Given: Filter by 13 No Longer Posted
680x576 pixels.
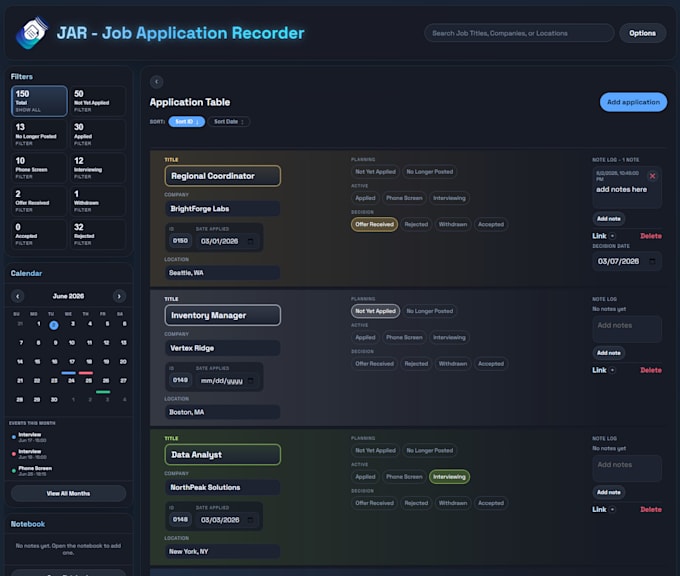Looking at the screenshot, I should click(39, 134).
